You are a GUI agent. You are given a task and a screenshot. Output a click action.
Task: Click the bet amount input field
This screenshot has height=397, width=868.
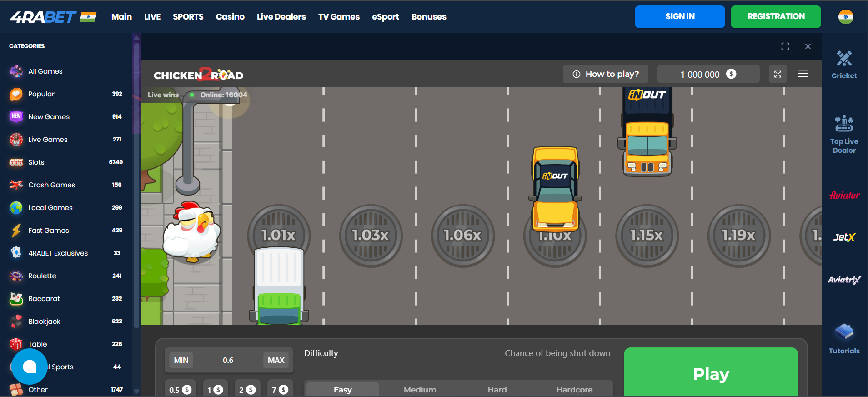pos(228,360)
